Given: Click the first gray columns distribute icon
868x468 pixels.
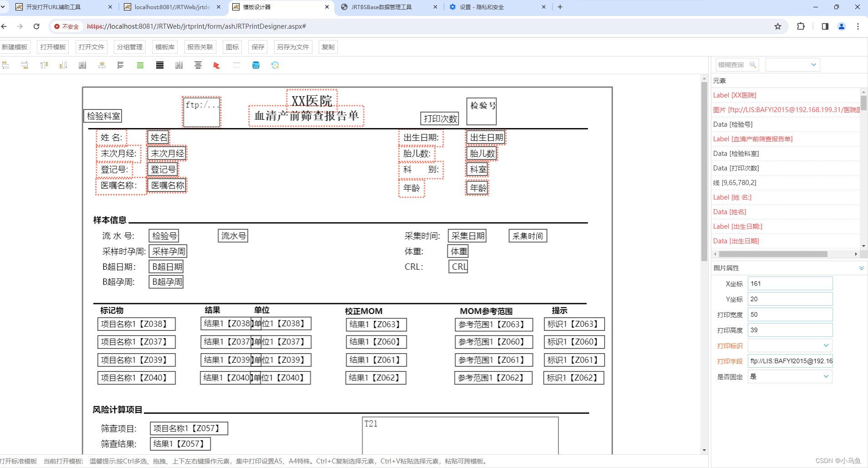Looking at the screenshot, I should point(82,65).
